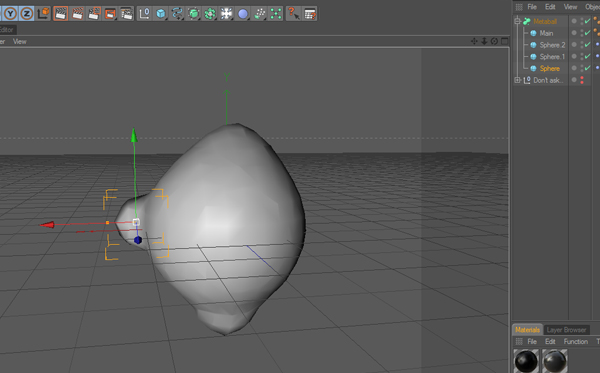Click the blue Cube primitive icon

click(x=161, y=14)
